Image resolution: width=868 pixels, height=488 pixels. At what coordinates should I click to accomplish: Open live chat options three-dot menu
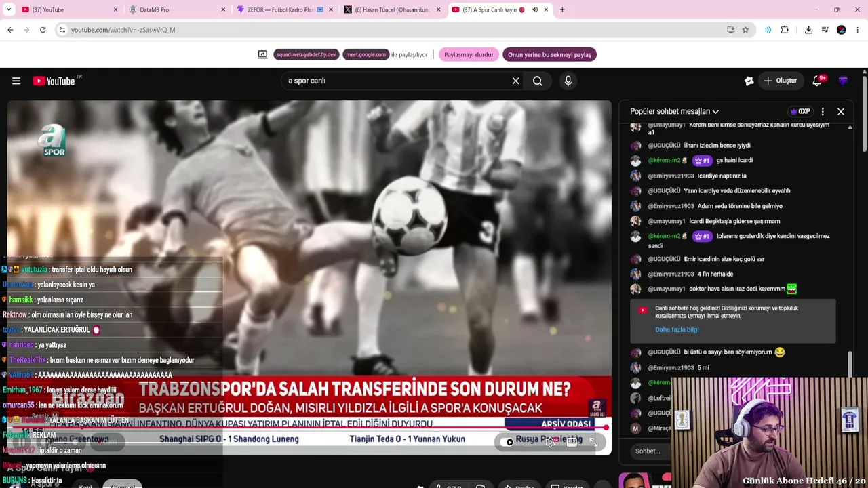[823, 111]
